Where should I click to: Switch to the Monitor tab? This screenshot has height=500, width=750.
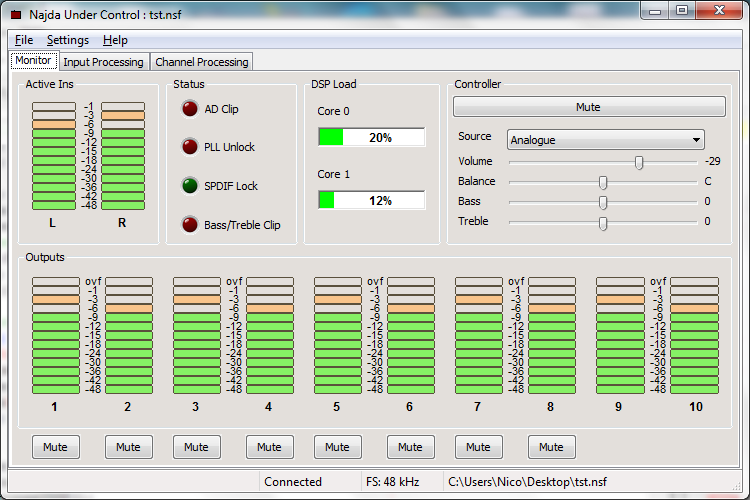pyautogui.click(x=33, y=60)
